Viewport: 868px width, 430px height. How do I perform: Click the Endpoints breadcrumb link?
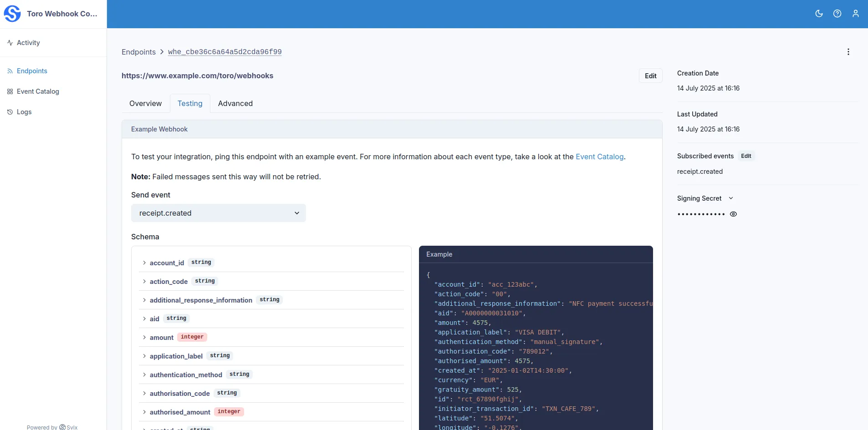(x=138, y=52)
